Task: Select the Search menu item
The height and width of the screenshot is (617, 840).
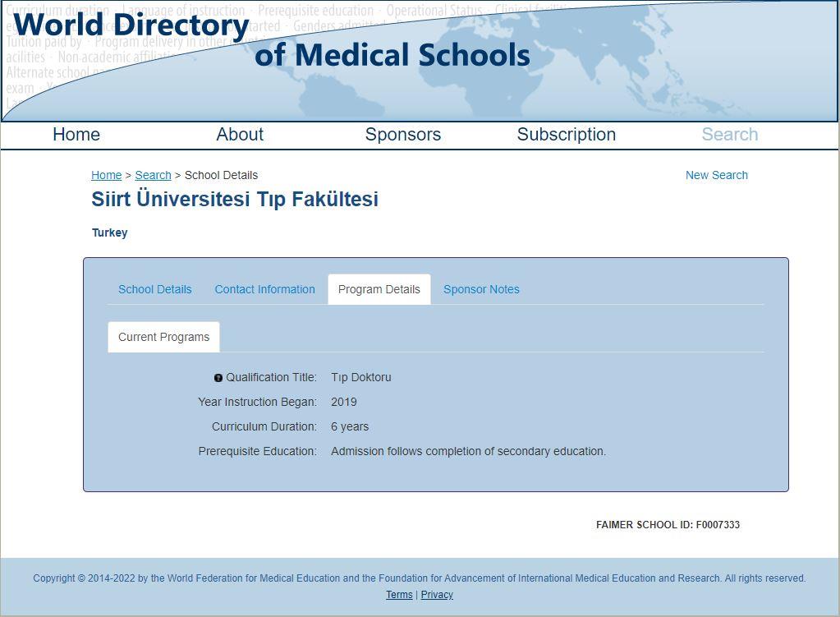Action: (730, 134)
